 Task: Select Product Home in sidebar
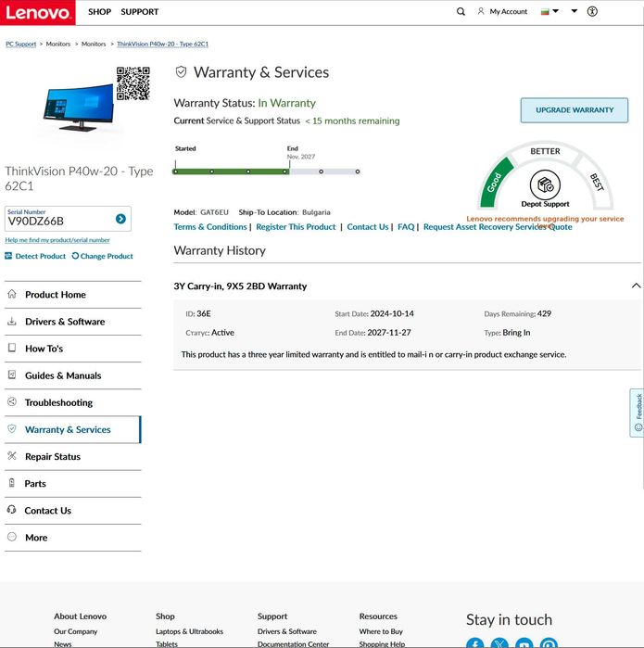tap(72, 295)
